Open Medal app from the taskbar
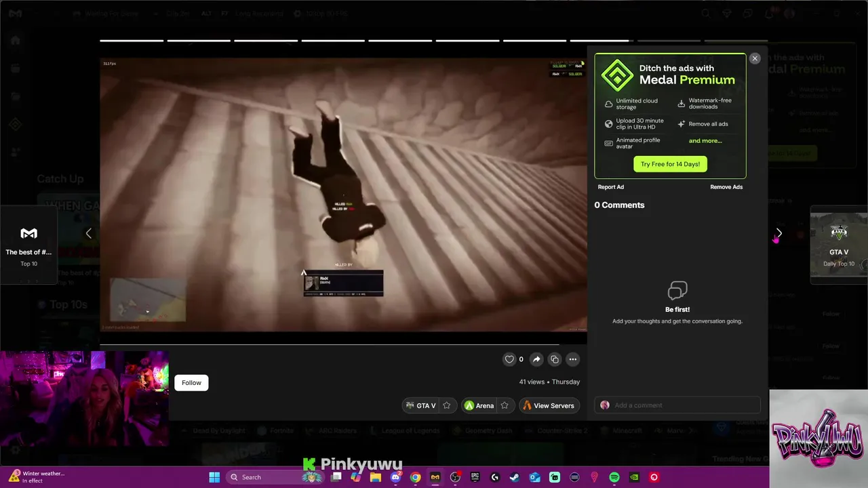The image size is (868, 488). tap(435, 477)
